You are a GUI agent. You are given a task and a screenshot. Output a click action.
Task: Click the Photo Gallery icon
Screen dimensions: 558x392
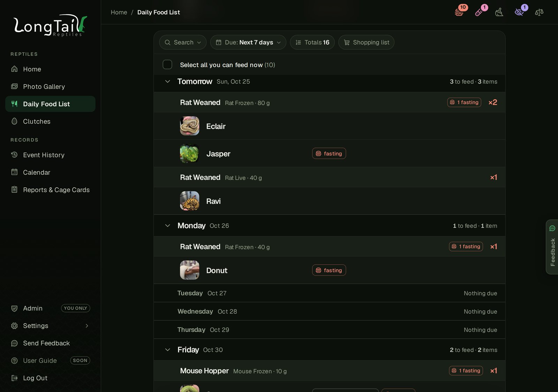(14, 86)
